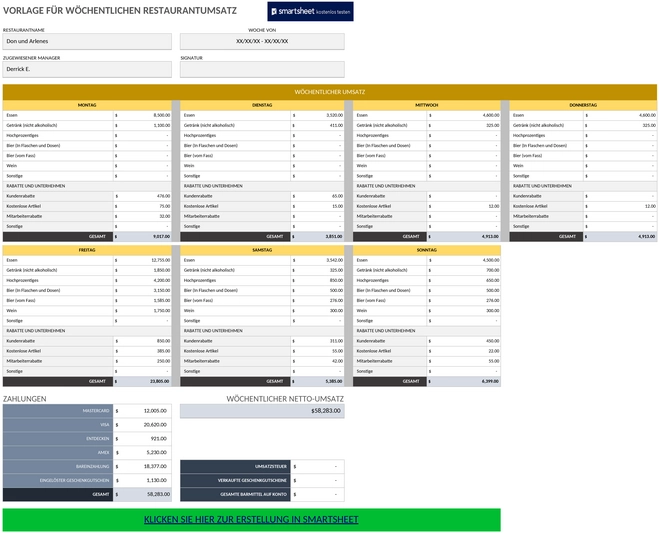Click Zahlungen Gesamt value 58,283.00
The height and width of the screenshot is (533, 659).
pyautogui.click(x=142, y=494)
